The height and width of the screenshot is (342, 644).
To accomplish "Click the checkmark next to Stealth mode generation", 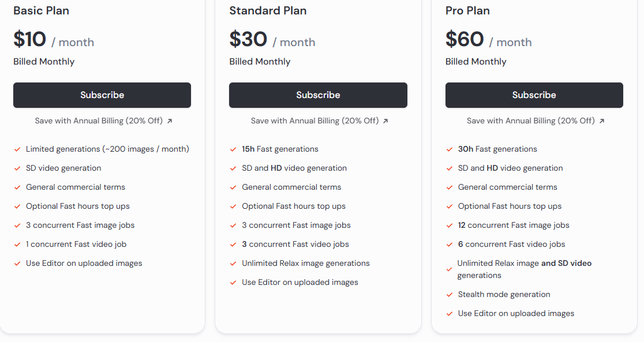I will click(449, 294).
